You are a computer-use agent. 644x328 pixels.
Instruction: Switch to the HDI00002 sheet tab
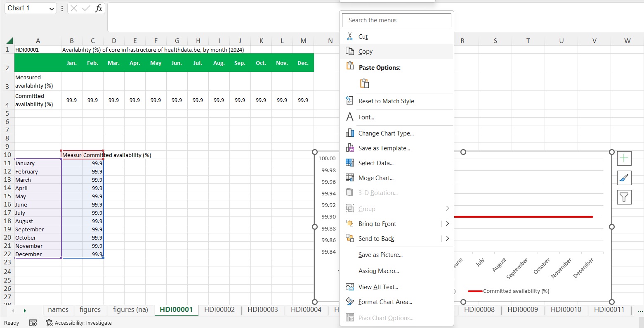(x=219, y=309)
